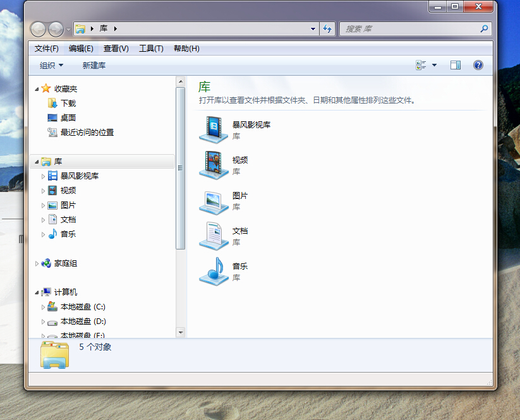Select 本地磁盘 (C:) drive icon
The width and height of the screenshot is (520, 420).
tap(52, 306)
